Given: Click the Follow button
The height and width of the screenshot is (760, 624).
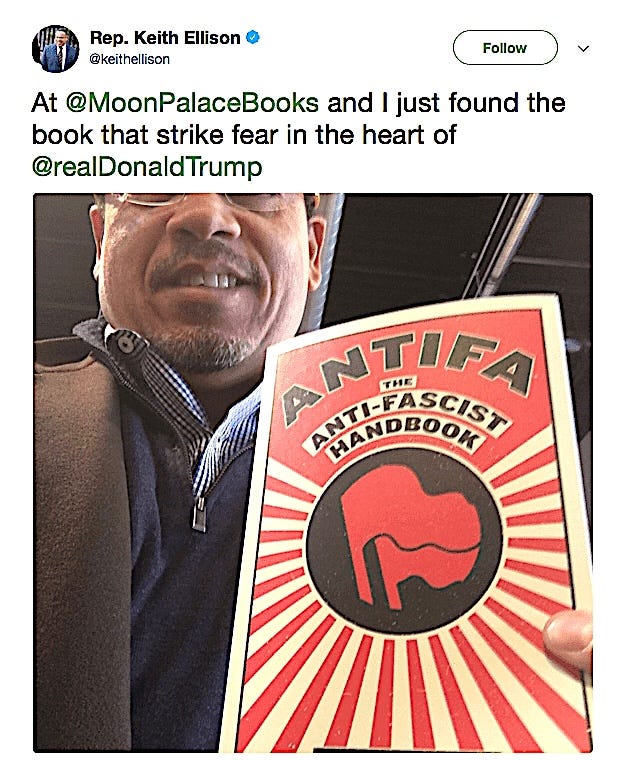Looking at the screenshot, I should pos(505,48).
